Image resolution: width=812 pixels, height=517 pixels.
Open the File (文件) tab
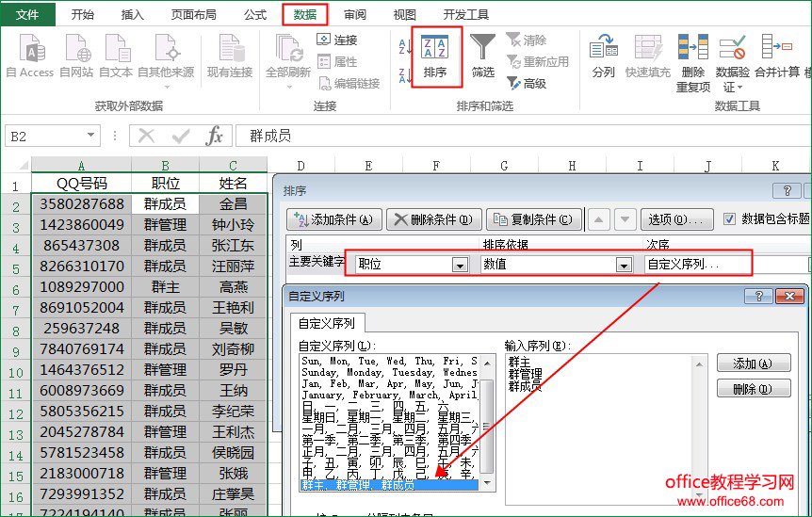[x=27, y=14]
